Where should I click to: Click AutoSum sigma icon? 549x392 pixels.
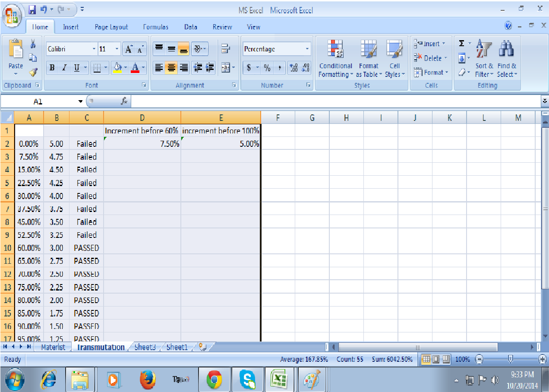pos(461,44)
